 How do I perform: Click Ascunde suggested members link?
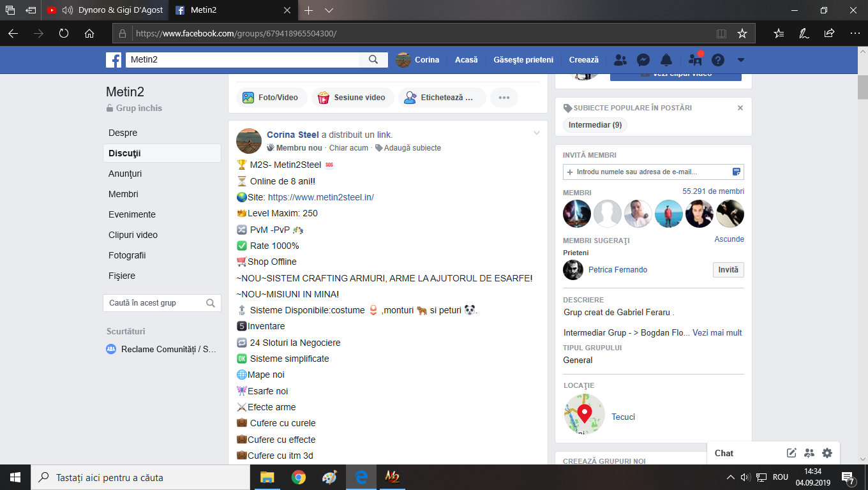click(x=729, y=239)
